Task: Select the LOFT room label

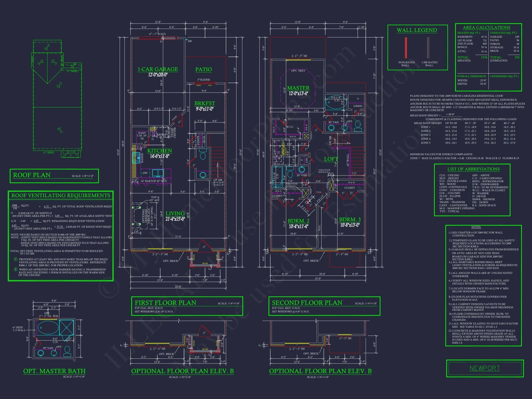Action: tap(331, 159)
